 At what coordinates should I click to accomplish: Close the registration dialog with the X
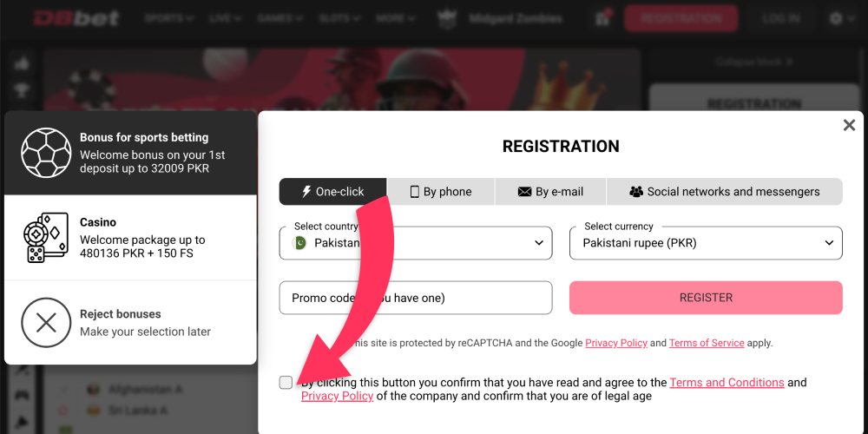[x=849, y=126]
